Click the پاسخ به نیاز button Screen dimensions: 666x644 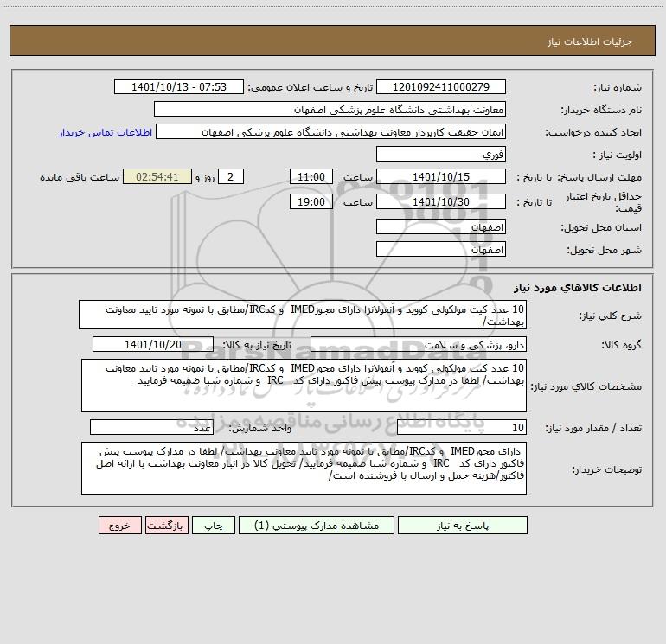tap(463, 525)
